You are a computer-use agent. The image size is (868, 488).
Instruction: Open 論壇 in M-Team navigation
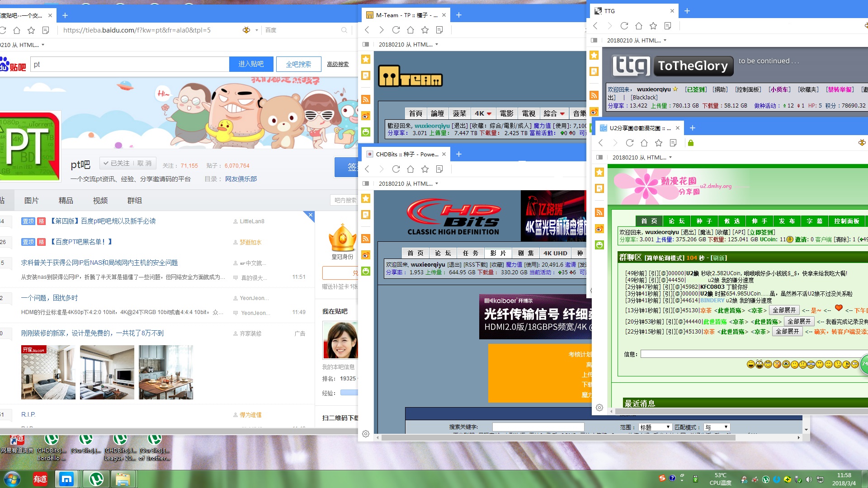pos(437,113)
